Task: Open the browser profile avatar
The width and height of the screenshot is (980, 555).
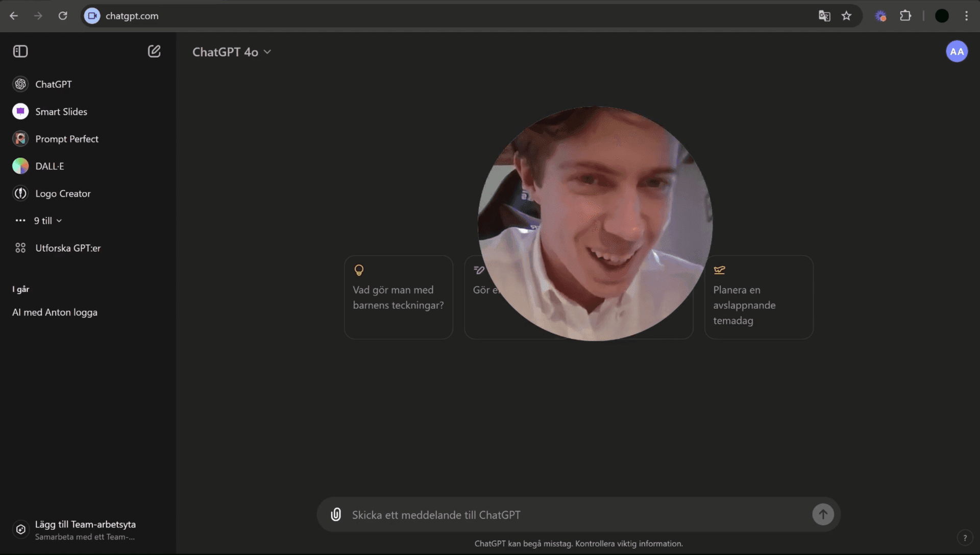Action: (x=942, y=16)
